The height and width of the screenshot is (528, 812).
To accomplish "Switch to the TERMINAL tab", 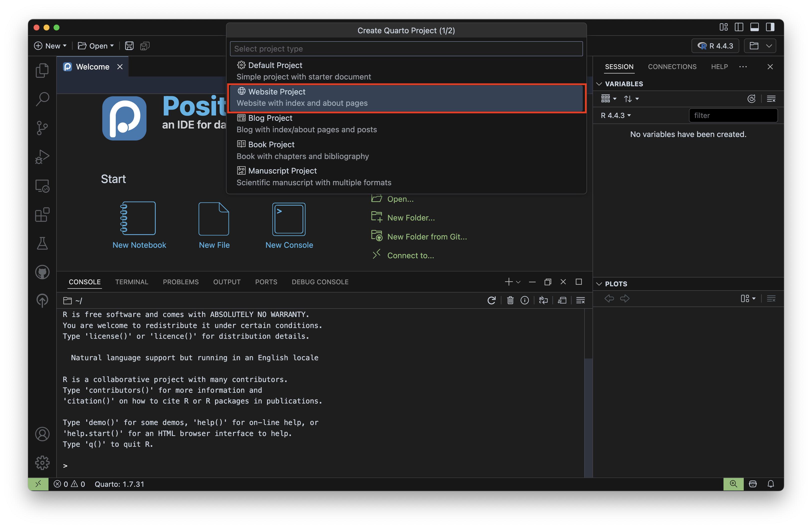I will 132,282.
